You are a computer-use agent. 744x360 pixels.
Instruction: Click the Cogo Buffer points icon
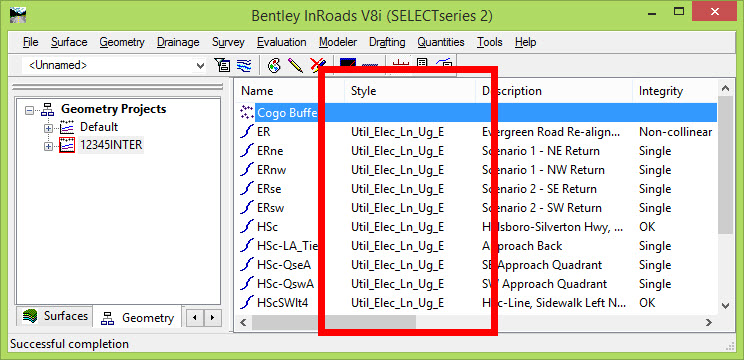coord(246,112)
